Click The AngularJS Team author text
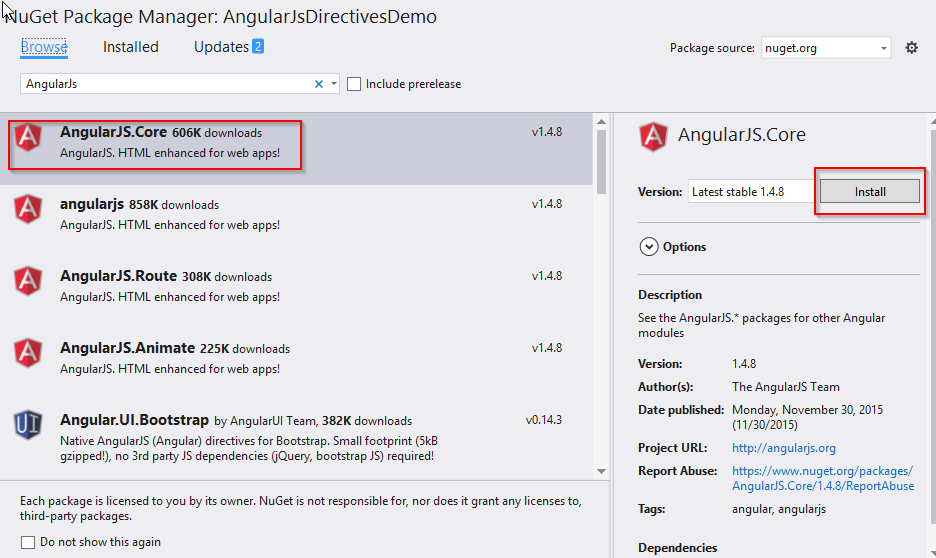 pyautogui.click(x=786, y=387)
